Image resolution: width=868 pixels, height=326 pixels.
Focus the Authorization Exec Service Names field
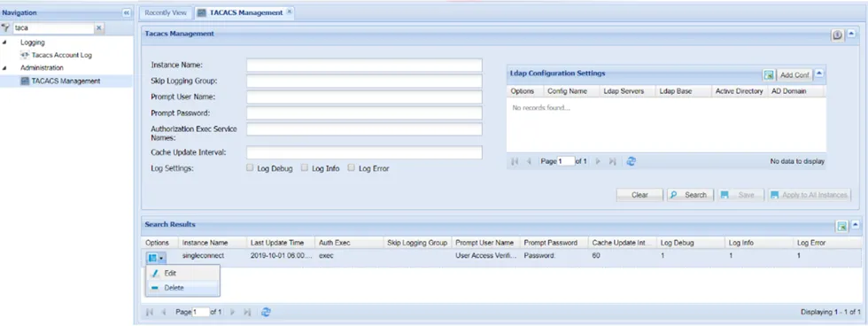(364, 129)
